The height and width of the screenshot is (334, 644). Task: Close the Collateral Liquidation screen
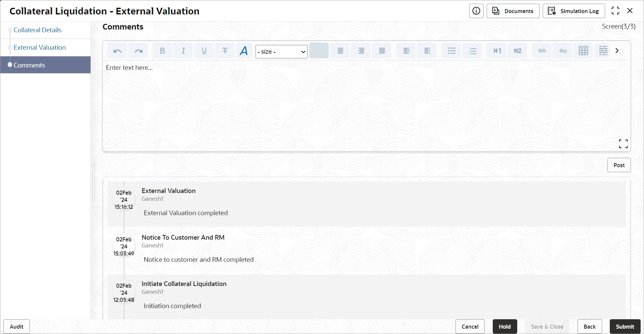(630, 11)
